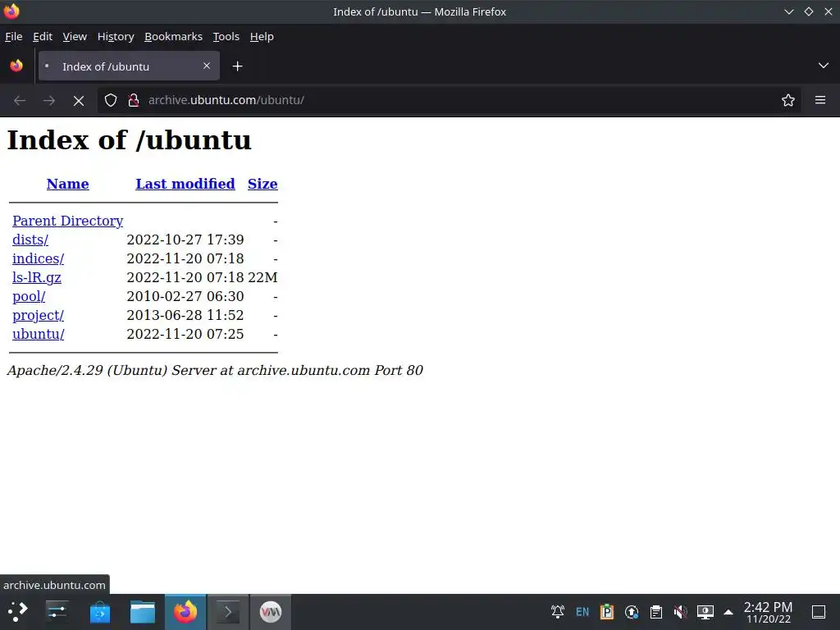Open the Firefox hamburger application menu

tap(820, 100)
